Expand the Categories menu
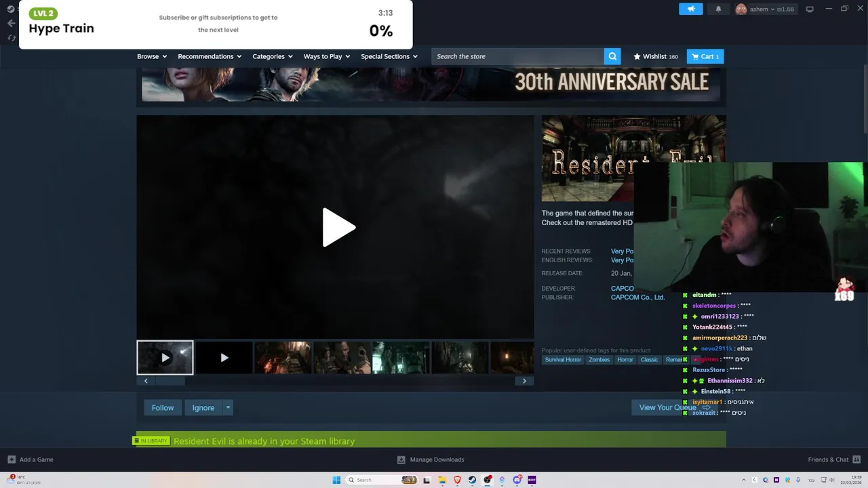Viewport: 868px width, 488px height. pos(273,56)
